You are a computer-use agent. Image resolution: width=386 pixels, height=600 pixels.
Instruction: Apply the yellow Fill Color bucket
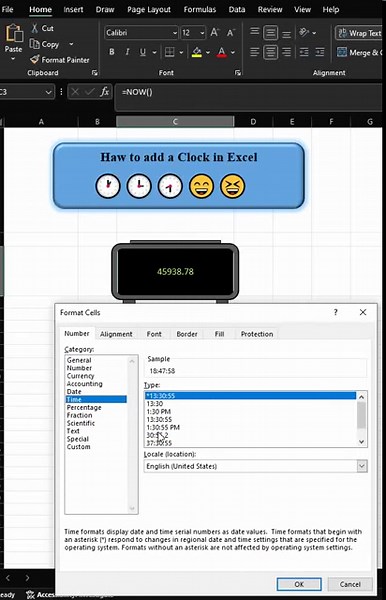197,52
